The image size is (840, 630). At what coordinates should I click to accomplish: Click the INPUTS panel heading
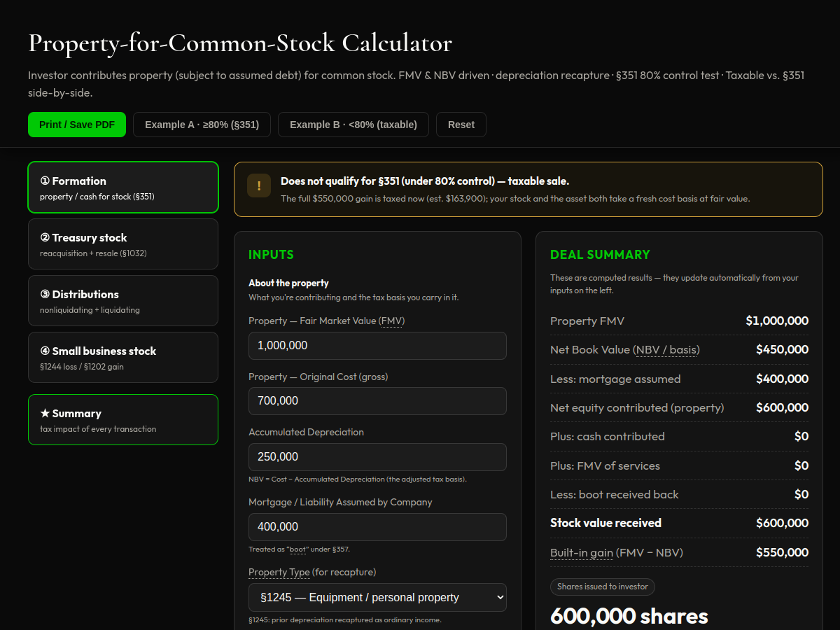271,255
